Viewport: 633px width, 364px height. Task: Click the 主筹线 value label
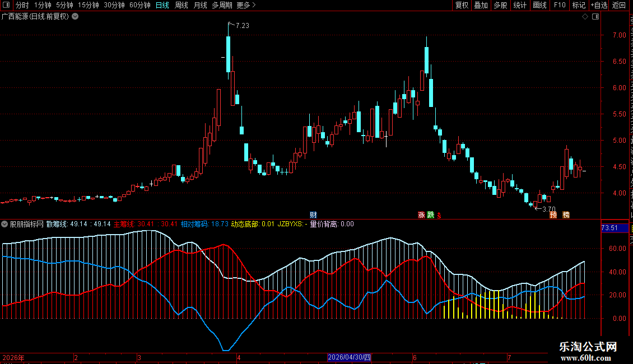pyautogui.click(x=145, y=224)
